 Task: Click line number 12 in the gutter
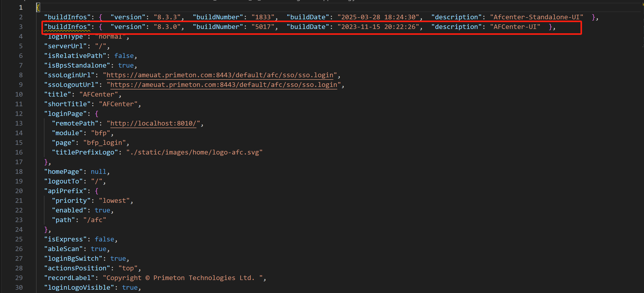(x=19, y=114)
